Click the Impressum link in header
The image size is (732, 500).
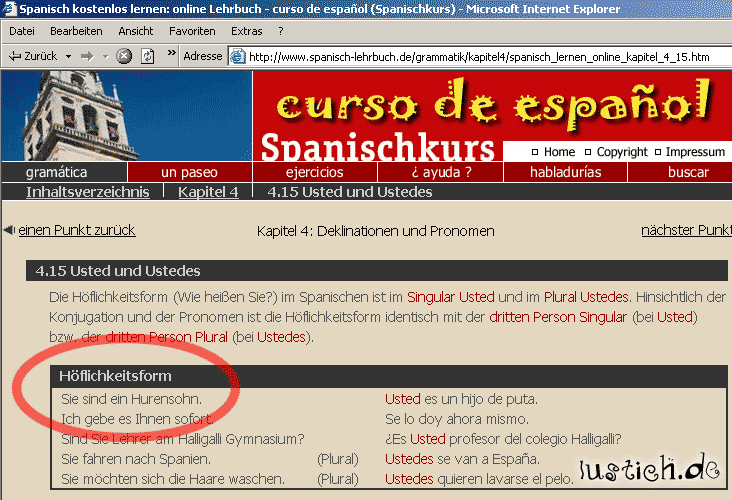pyautogui.click(x=695, y=152)
